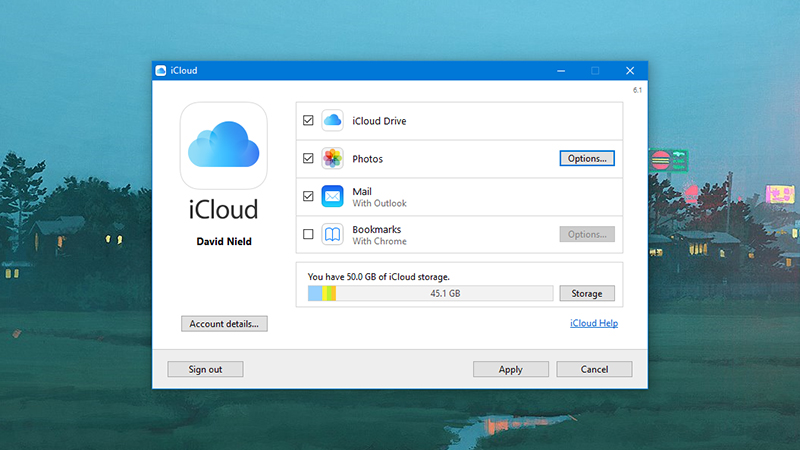Close the iCloud window

point(630,70)
